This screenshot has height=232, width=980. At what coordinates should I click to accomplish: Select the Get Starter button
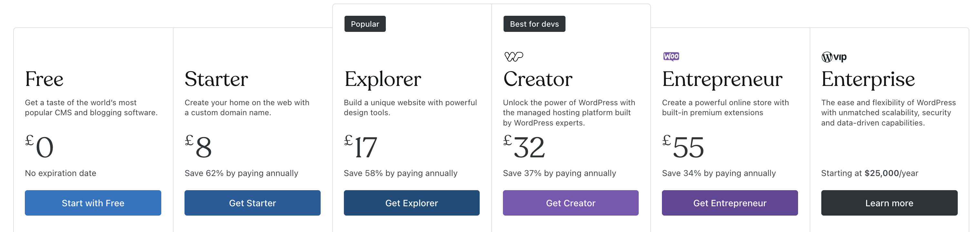(x=253, y=203)
